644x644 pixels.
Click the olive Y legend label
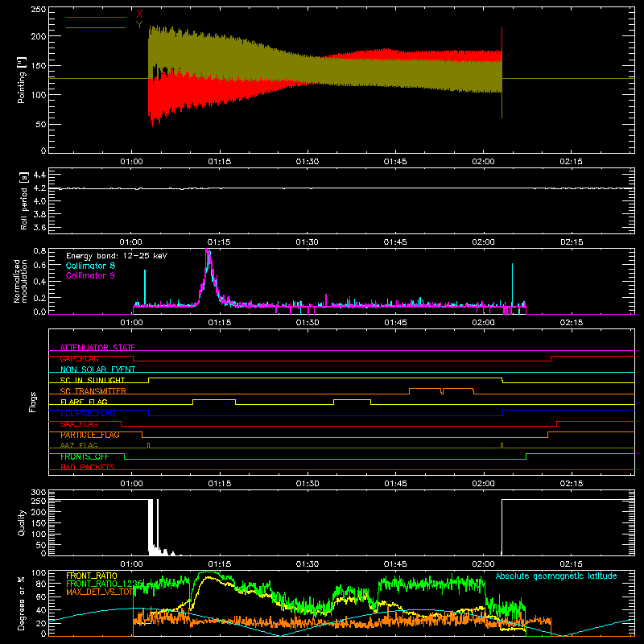coord(139,25)
